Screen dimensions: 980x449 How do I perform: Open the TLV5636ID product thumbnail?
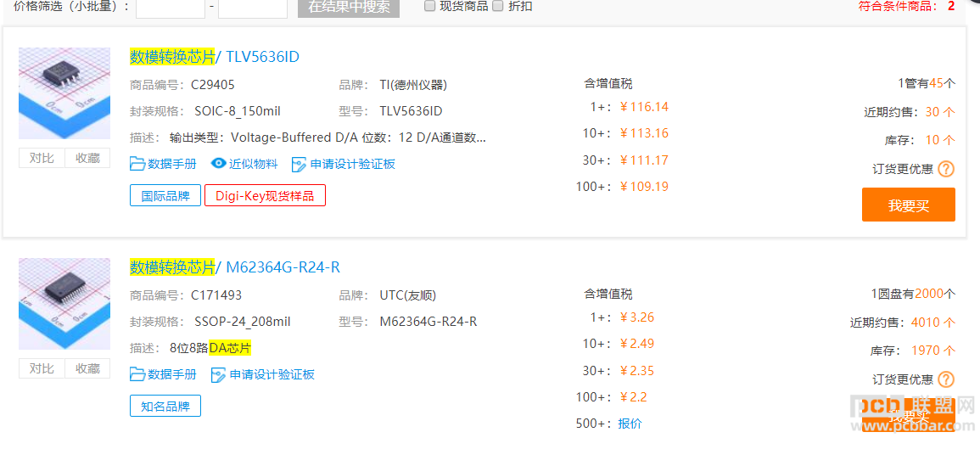point(64,93)
